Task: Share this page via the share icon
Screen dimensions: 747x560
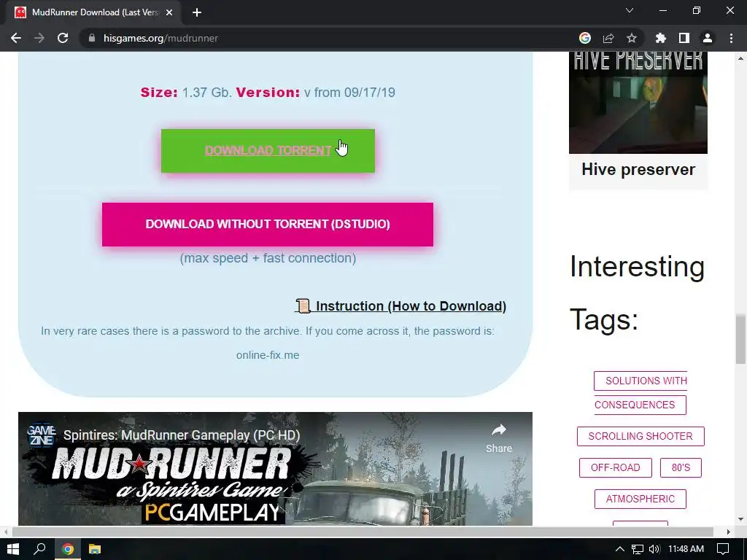Action: (x=608, y=38)
